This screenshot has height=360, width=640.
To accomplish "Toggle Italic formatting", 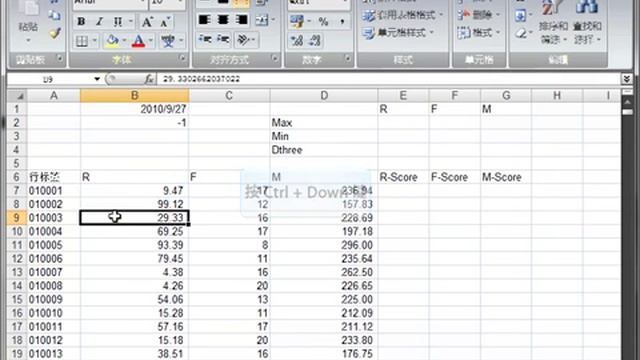I will [x=99, y=22].
